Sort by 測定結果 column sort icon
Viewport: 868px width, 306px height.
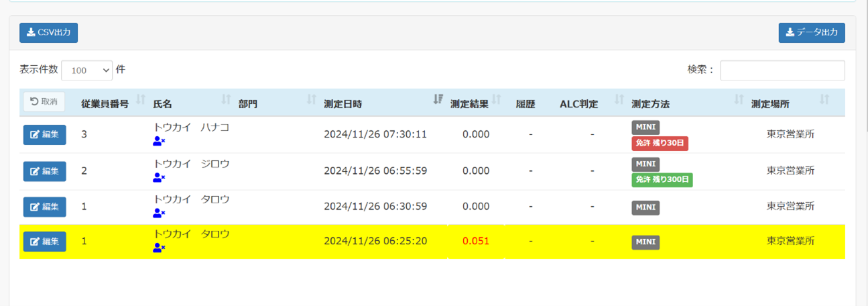(x=496, y=100)
